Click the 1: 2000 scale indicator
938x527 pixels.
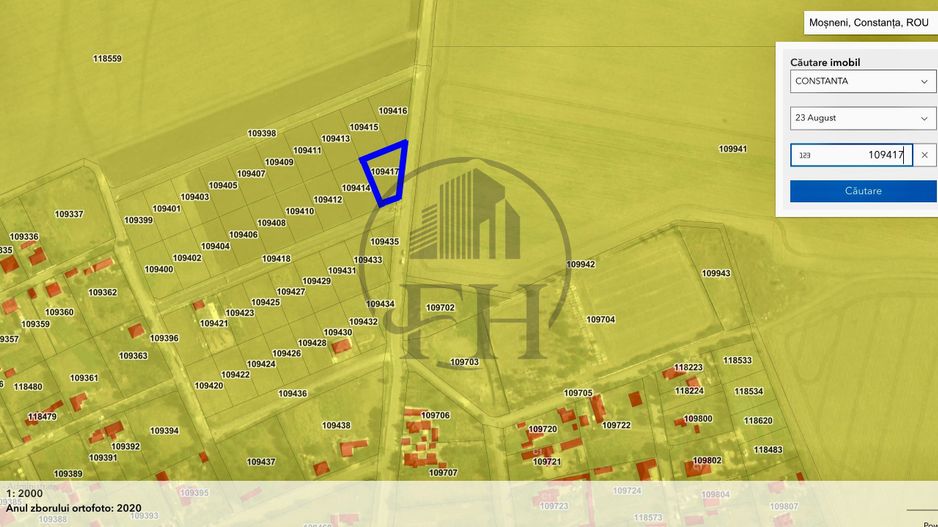coord(23,494)
